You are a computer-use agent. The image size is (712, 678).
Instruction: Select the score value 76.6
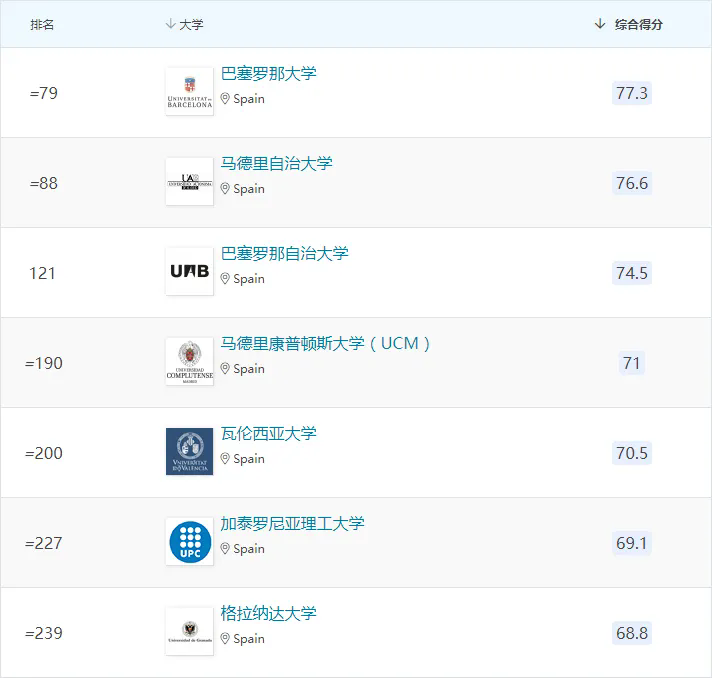[632, 183]
